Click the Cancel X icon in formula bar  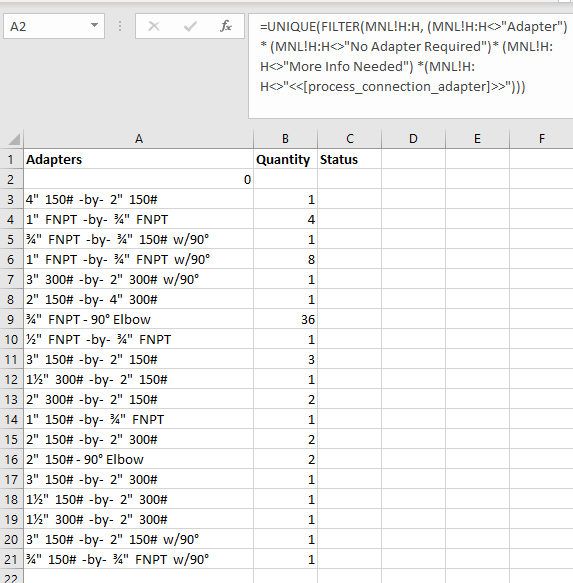pos(154,26)
